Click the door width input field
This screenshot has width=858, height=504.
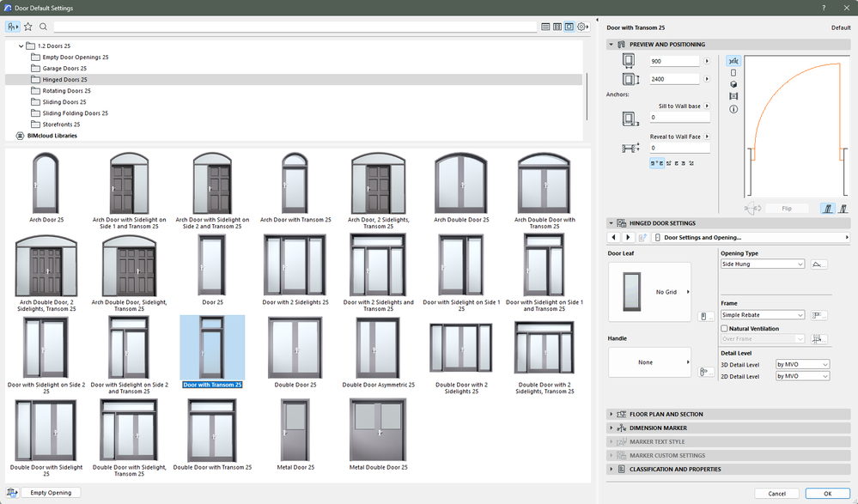tap(674, 62)
